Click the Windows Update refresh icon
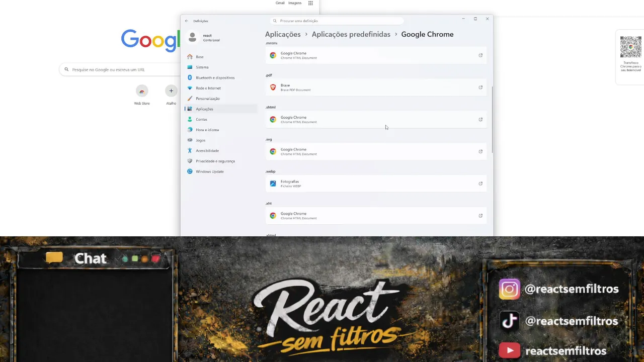This screenshot has height=362, width=644. (x=190, y=171)
